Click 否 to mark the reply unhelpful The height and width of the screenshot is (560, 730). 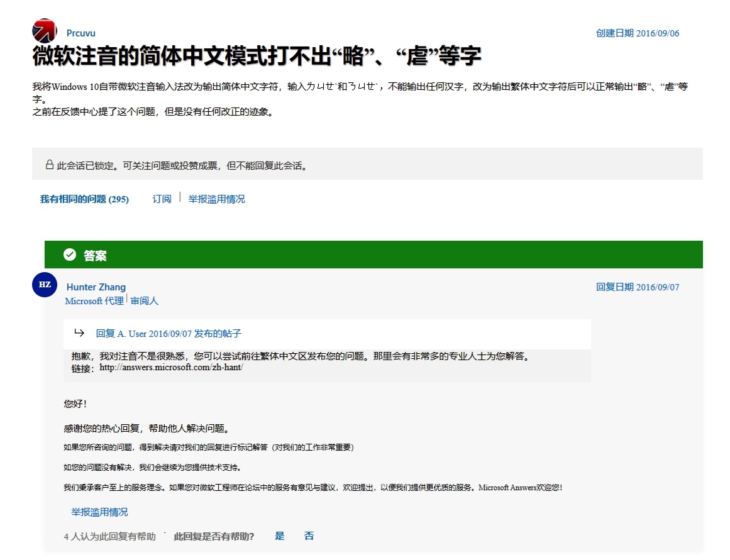coord(308,535)
